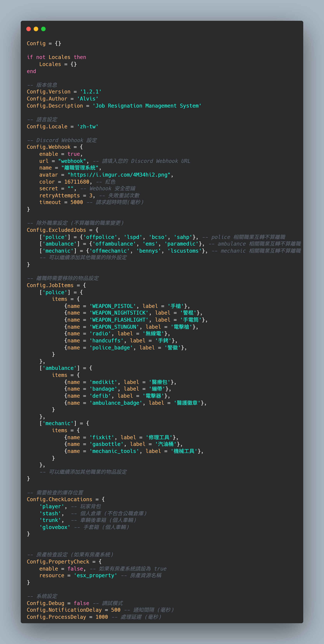
Task: Click the 'stash' location string
Action: pos(50,513)
